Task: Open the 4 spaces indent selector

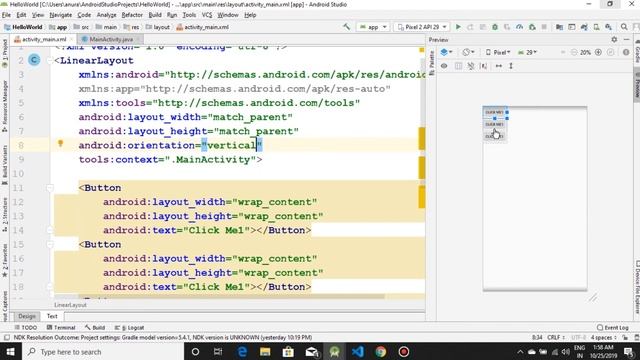Action: 604,338
